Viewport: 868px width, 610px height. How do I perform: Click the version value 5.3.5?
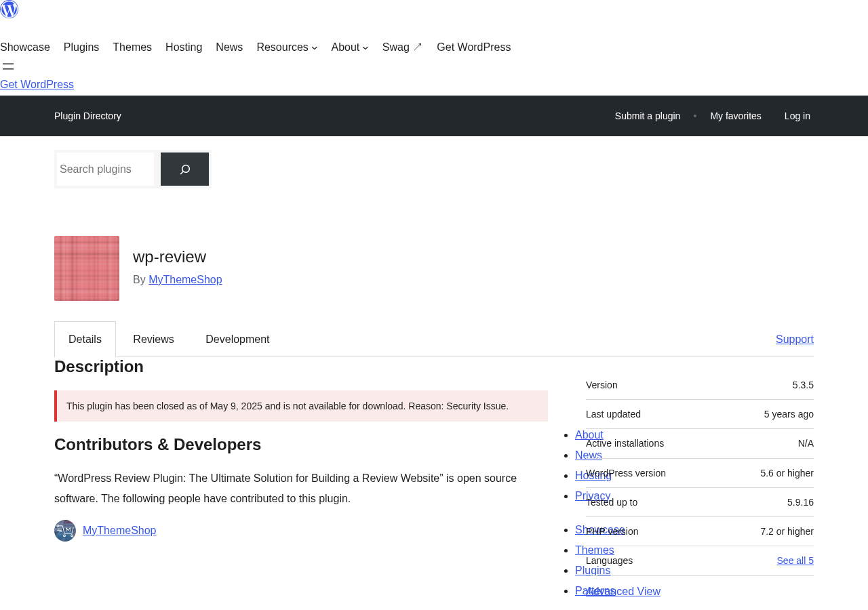(803, 385)
